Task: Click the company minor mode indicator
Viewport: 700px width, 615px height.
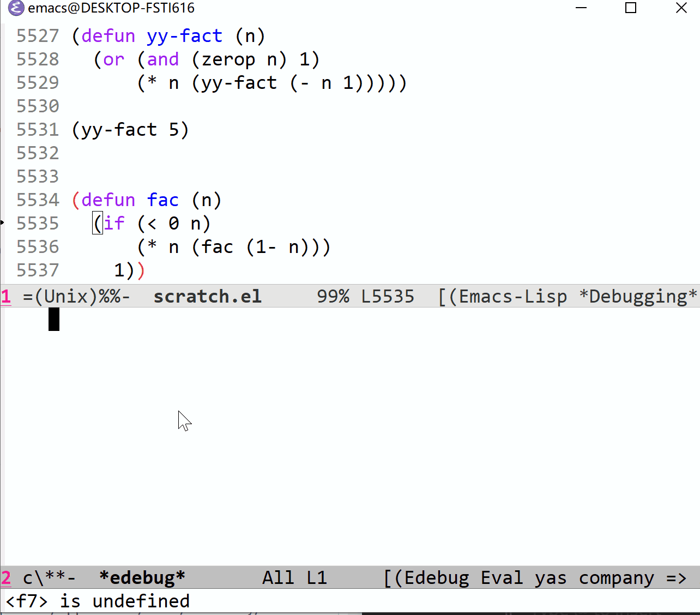Action: (616, 578)
